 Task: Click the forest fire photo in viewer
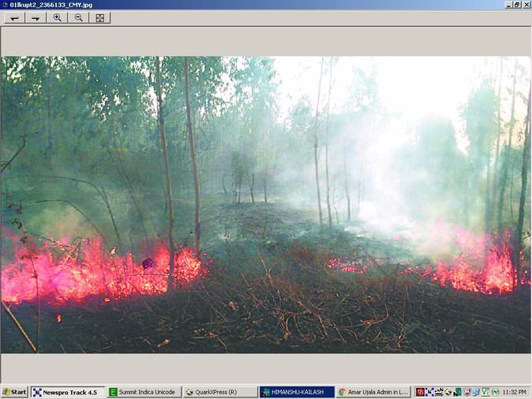click(x=265, y=204)
